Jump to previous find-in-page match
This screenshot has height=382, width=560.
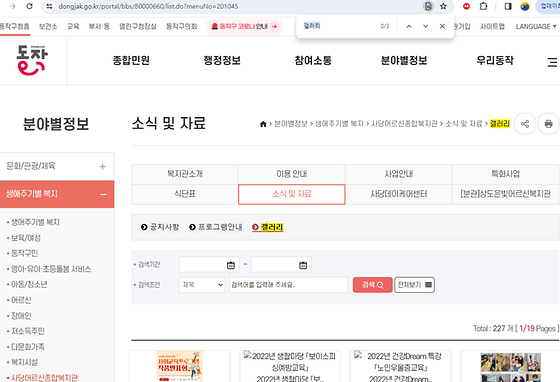coord(409,26)
